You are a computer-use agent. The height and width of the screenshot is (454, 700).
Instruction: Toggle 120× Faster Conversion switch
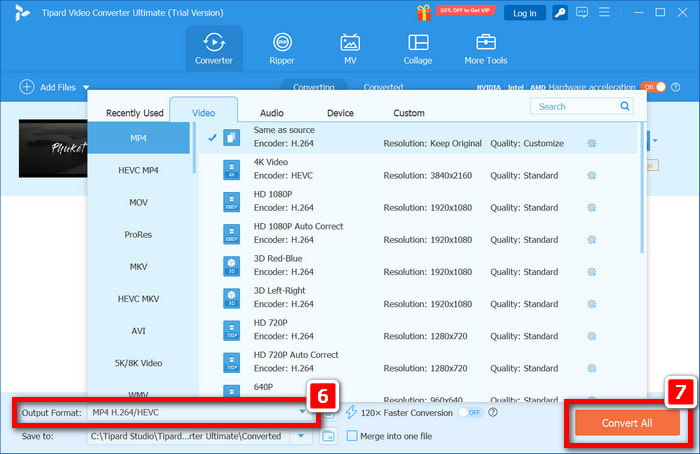tap(470, 412)
